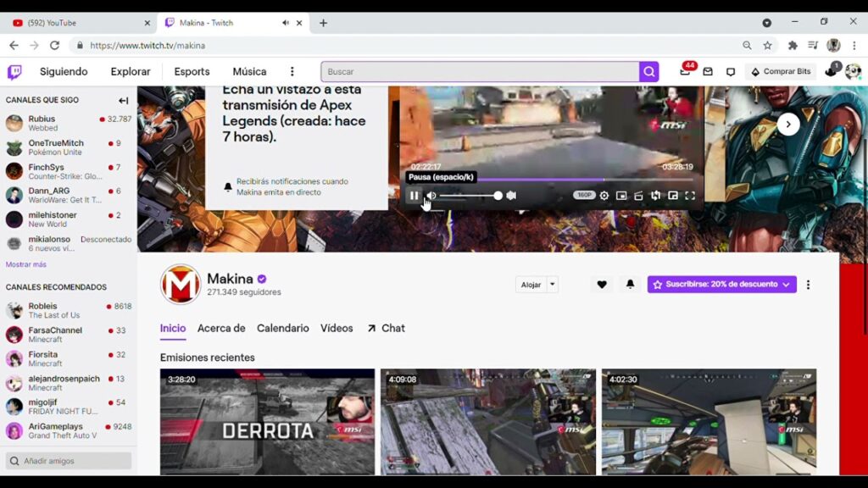This screenshot has height=488, width=868.
Task: Click the Fiorsita channel avatar
Action: (x=14, y=358)
